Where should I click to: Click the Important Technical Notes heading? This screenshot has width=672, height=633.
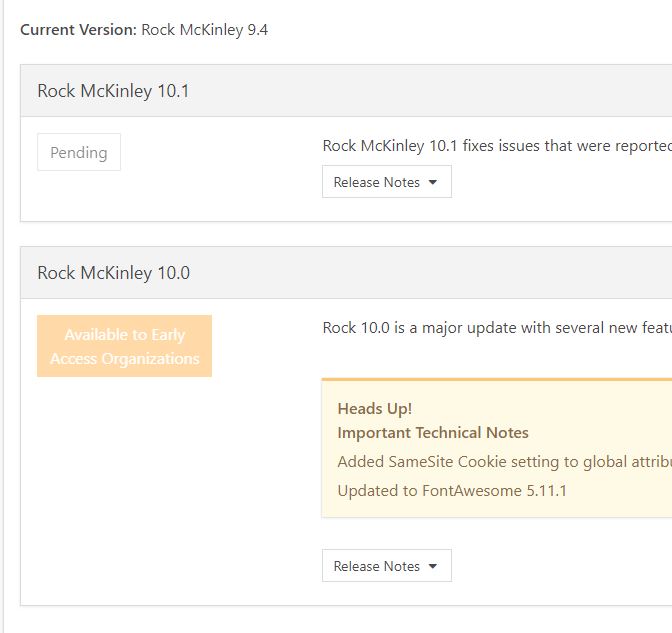[x=433, y=433]
